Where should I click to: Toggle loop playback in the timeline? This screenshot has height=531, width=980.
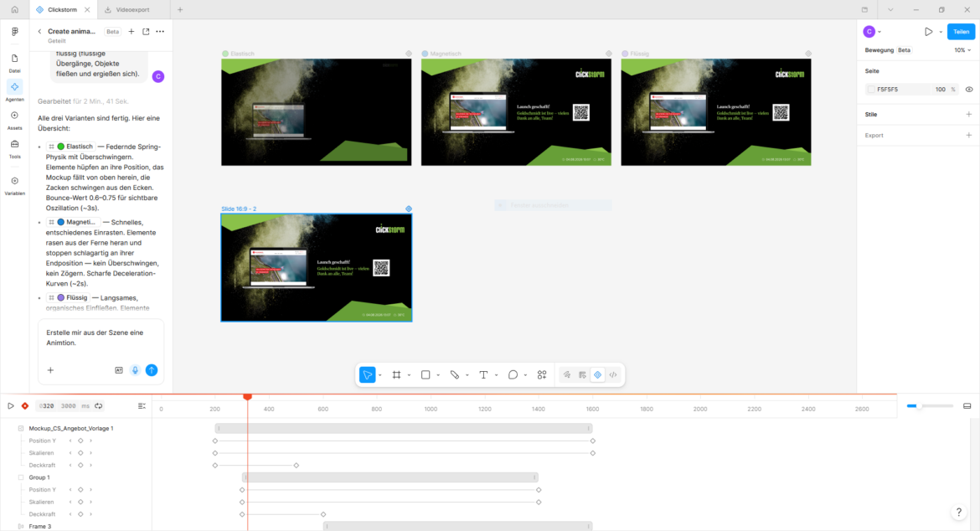pos(99,406)
